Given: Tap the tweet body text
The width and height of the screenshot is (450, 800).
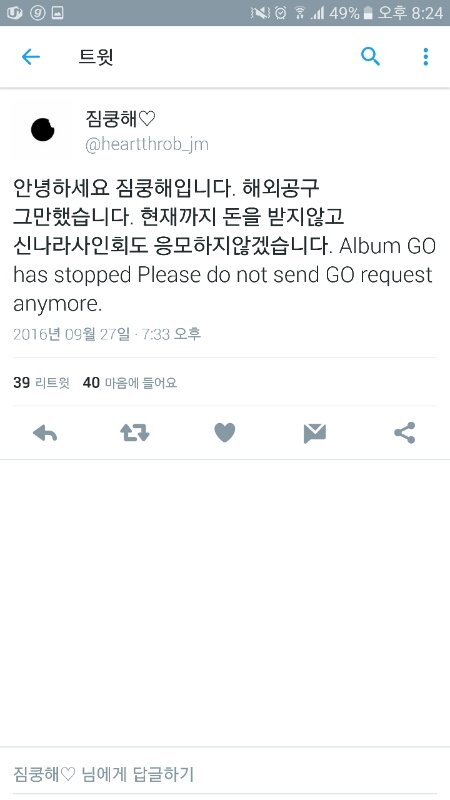Looking at the screenshot, I should point(224,245).
